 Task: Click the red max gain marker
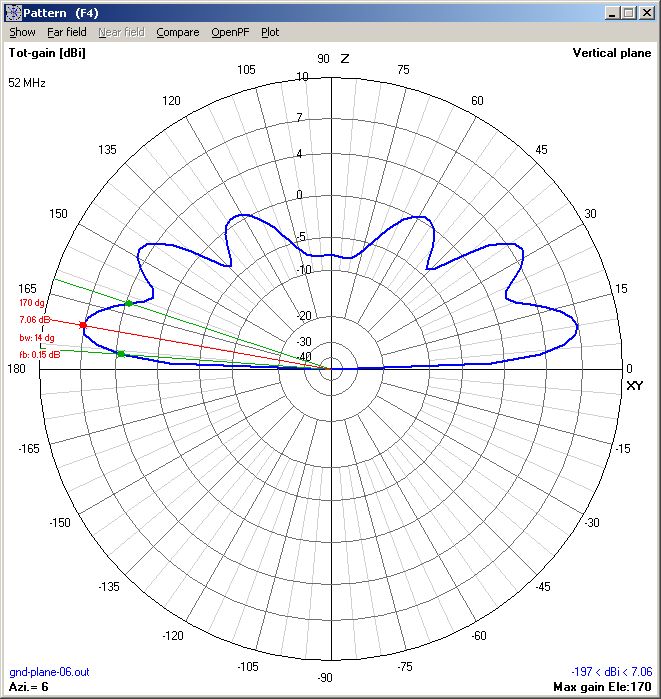pos(83,326)
